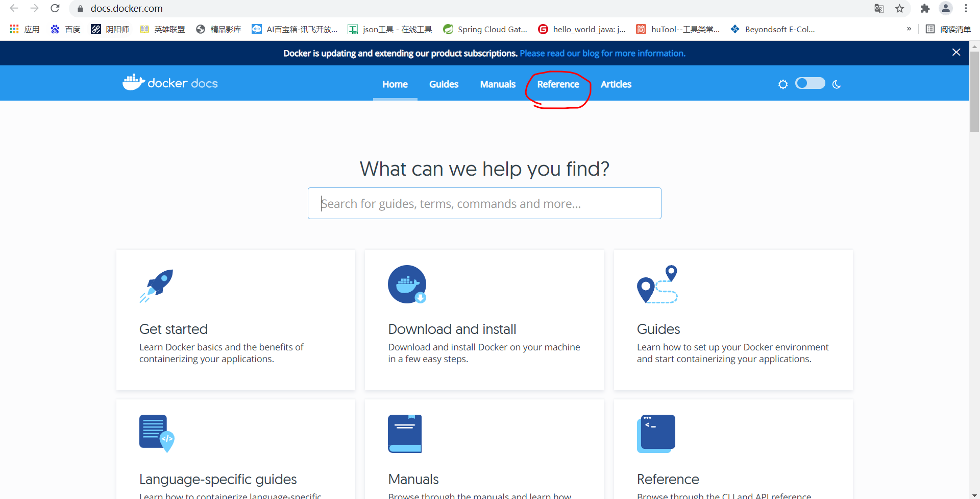980x499 pixels.
Task: Click the Language-specific guides document icon
Action: pyautogui.click(x=157, y=434)
